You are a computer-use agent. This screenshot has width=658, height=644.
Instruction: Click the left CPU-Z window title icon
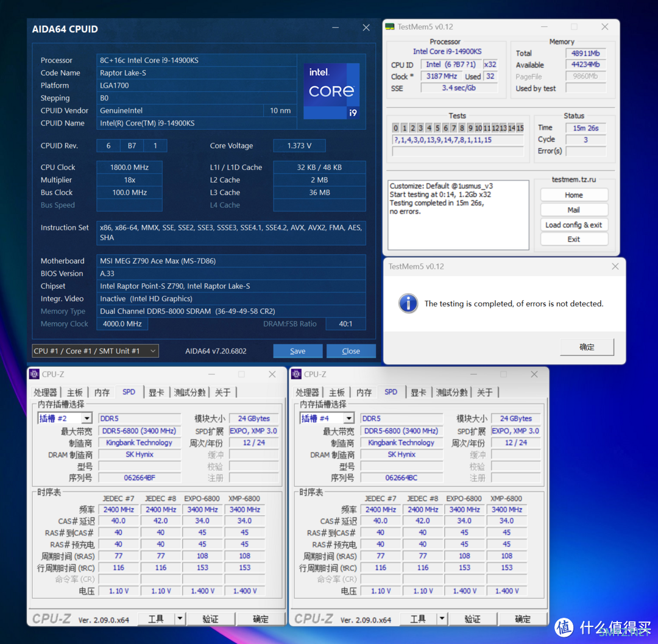click(x=34, y=374)
